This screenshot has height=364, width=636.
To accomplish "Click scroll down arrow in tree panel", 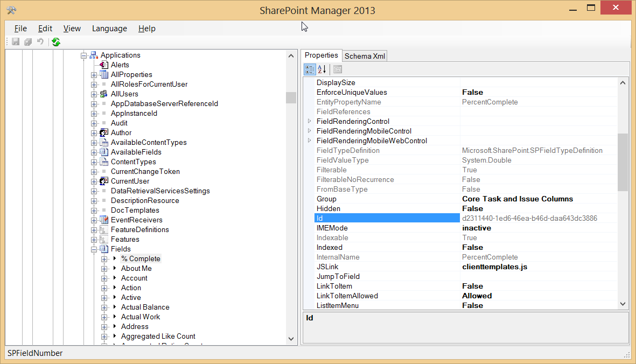I will pos(291,339).
